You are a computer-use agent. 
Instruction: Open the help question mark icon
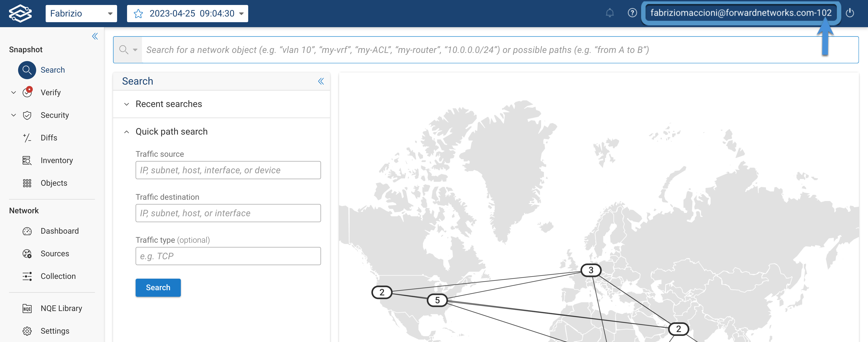click(632, 13)
